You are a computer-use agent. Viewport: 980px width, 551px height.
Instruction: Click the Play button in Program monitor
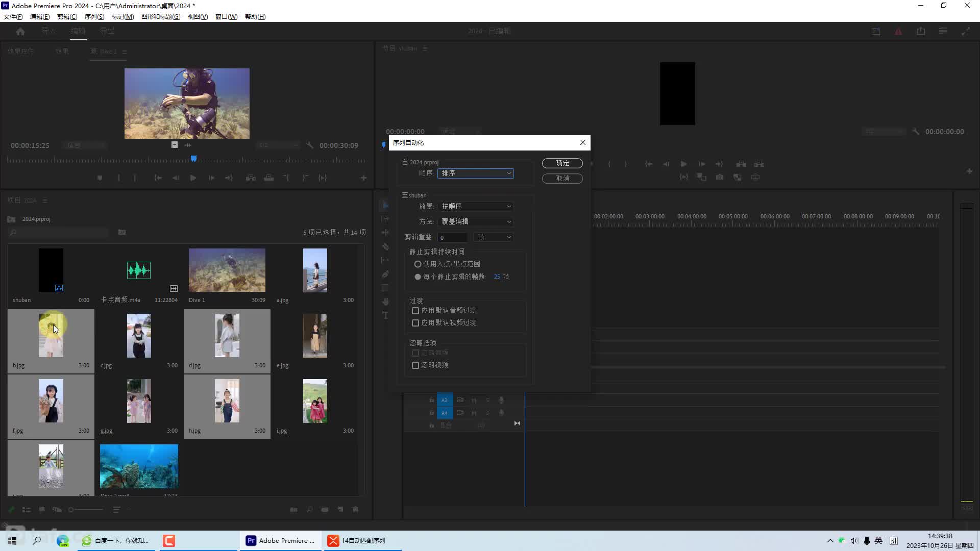[683, 164]
